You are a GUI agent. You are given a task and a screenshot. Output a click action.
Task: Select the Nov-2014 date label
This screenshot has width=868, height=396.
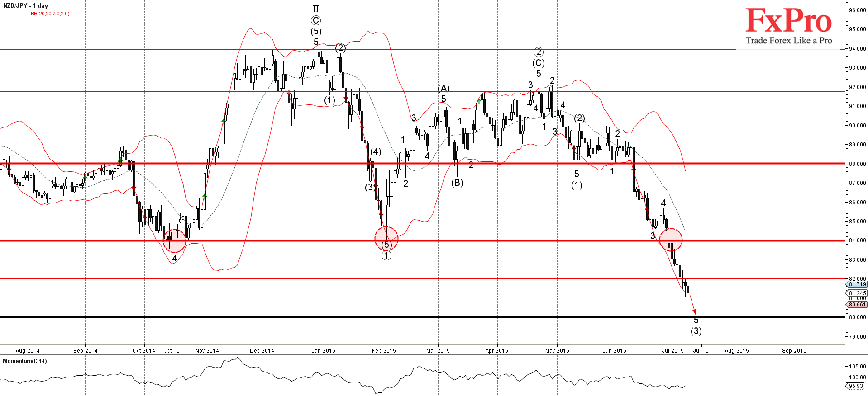coord(207,351)
